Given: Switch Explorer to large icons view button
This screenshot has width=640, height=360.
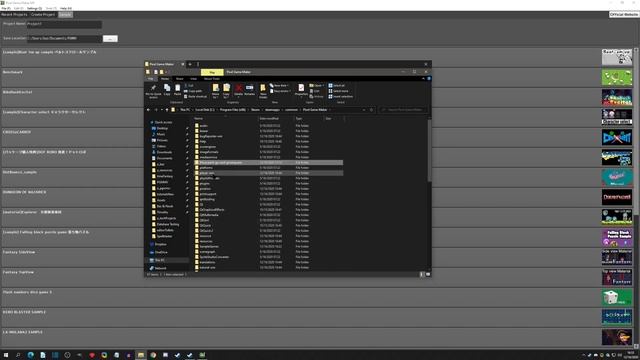Looking at the screenshot, I should point(427,274).
